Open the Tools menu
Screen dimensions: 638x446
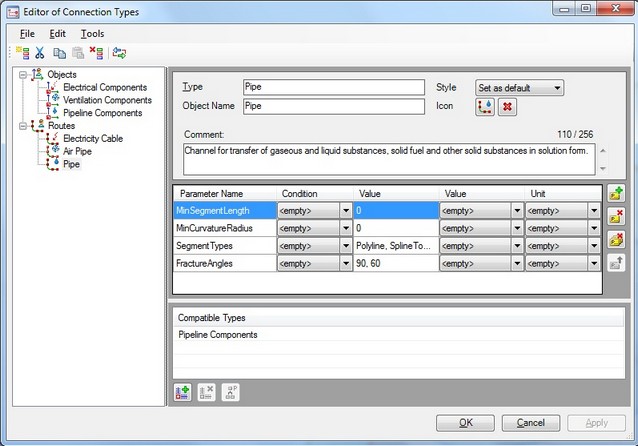92,33
